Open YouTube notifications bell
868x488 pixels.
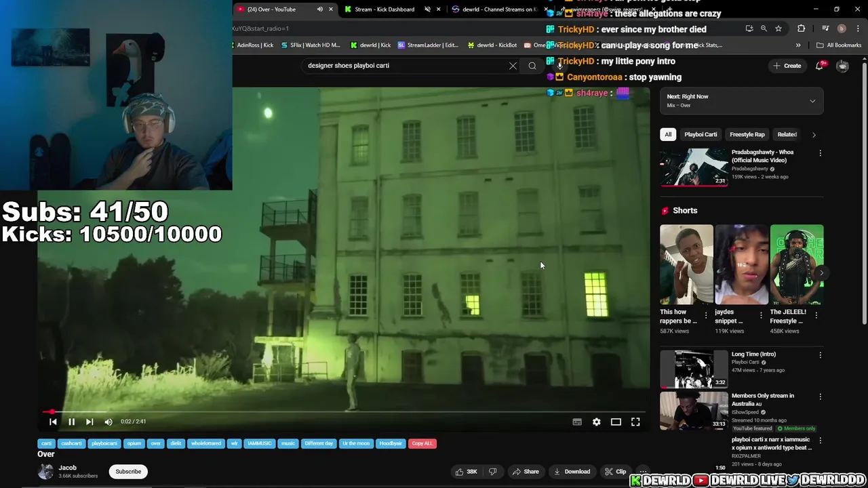[x=820, y=66]
